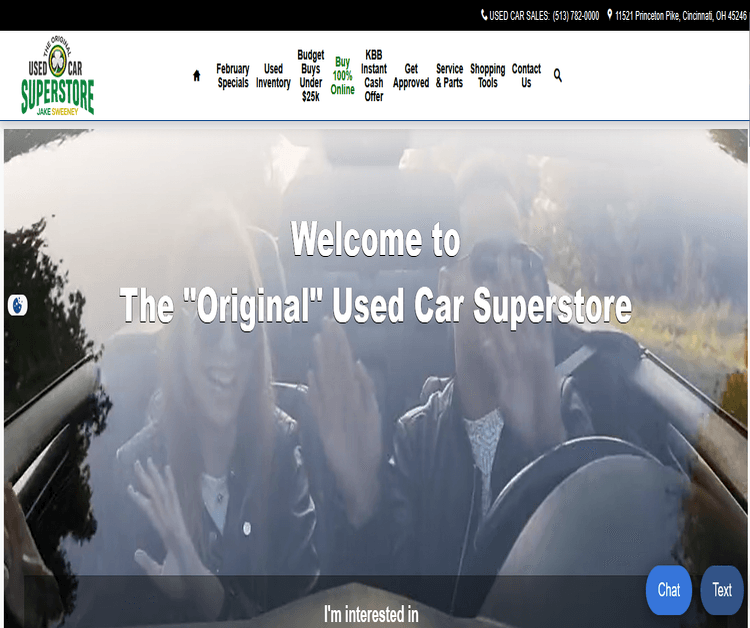Open the Text bubble

[722, 590]
